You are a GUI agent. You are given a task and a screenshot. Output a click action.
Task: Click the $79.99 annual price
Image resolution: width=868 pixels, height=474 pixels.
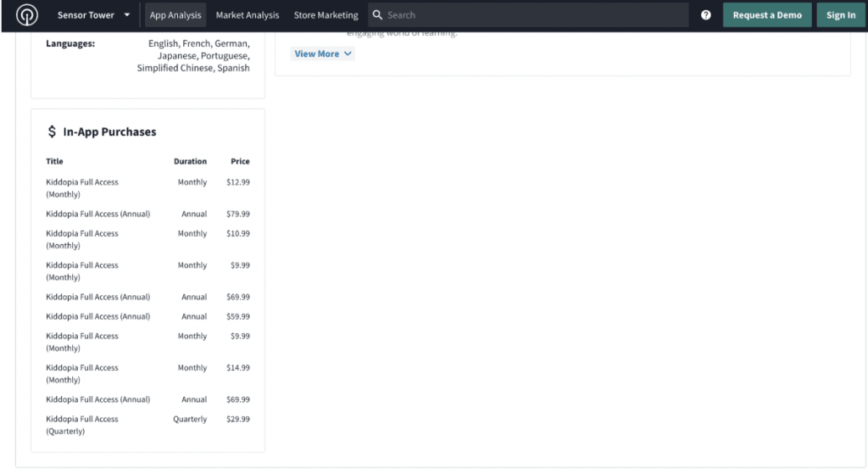(237, 215)
